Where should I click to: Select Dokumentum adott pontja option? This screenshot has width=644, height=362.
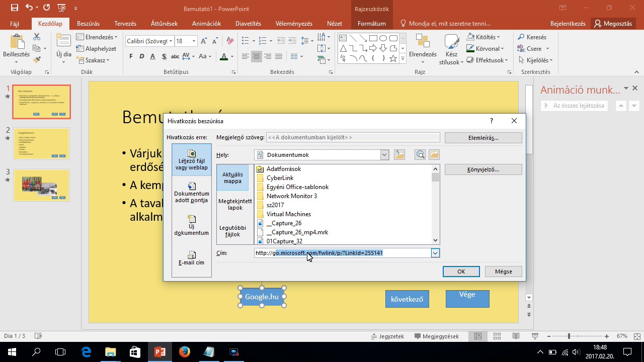tap(192, 193)
